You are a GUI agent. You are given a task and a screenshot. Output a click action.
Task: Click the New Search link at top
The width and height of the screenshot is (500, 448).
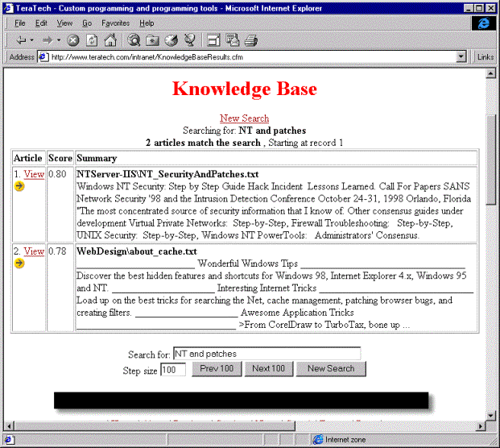(244, 118)
